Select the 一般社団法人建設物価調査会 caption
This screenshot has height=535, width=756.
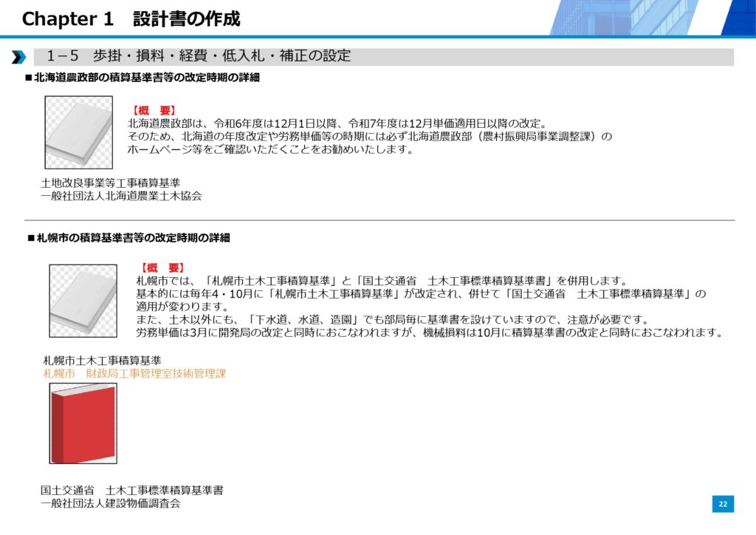(x=110, y=503)
